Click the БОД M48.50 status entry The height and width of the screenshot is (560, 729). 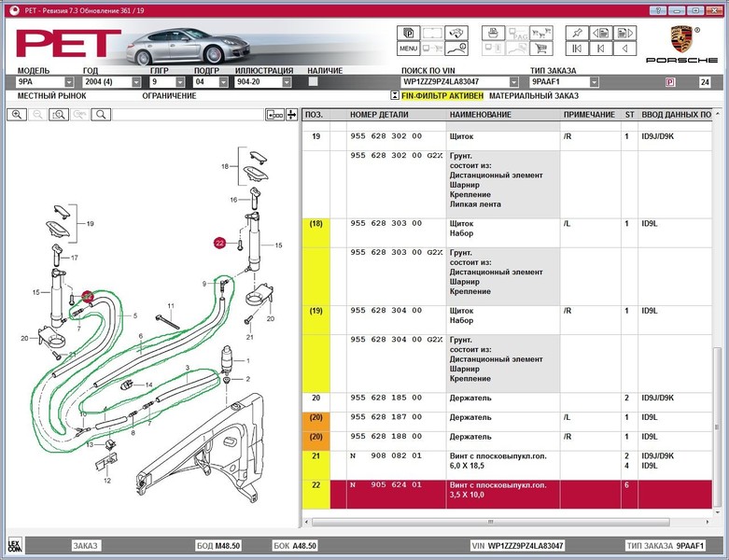(x=217, y=546)
